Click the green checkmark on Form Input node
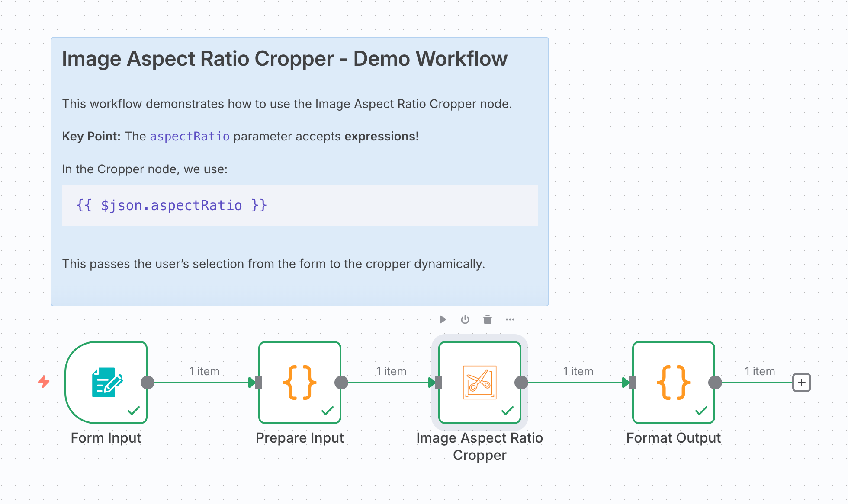Image resolution: width=848 pixels, height=504 pixels. pos(134,410)
